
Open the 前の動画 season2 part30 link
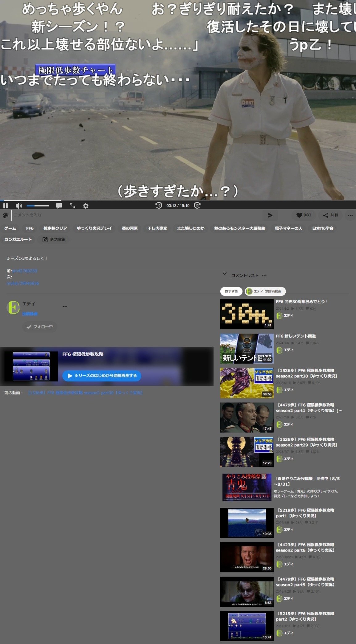(x=85, y=393)
